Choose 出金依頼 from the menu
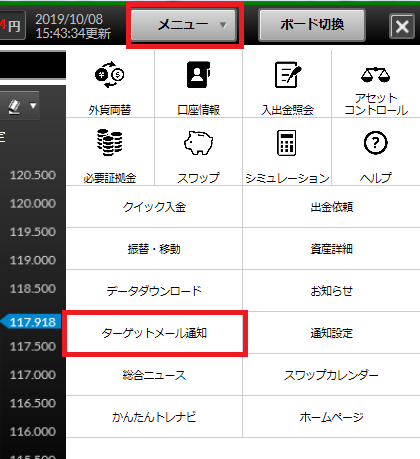The height and width of the screenshot is (459, 420). point(332,207)
